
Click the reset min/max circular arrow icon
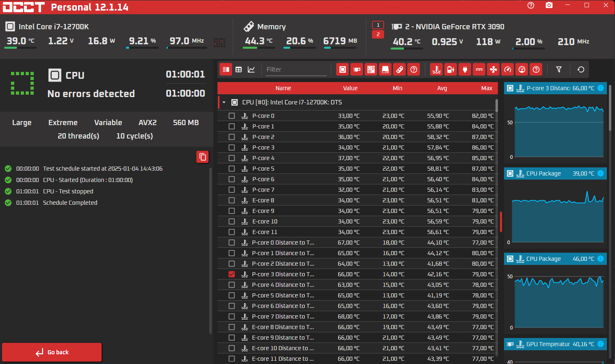(581, 69)
